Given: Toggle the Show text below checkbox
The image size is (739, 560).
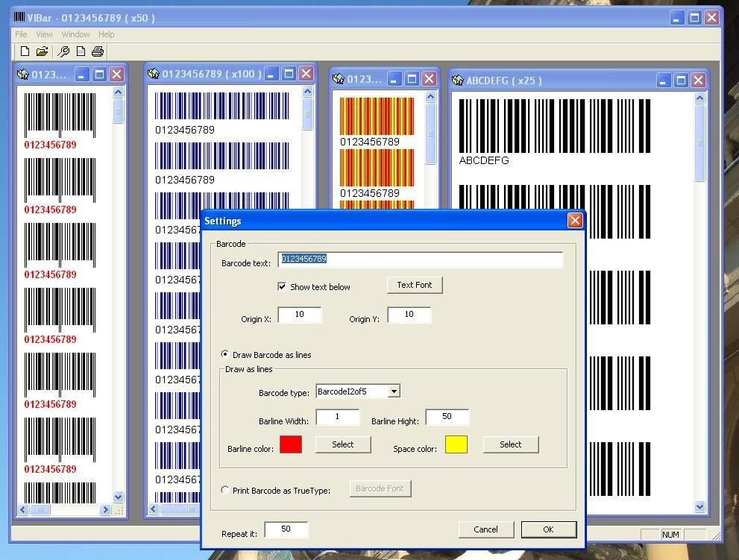Looking at the screenshot, I should 282,286.
